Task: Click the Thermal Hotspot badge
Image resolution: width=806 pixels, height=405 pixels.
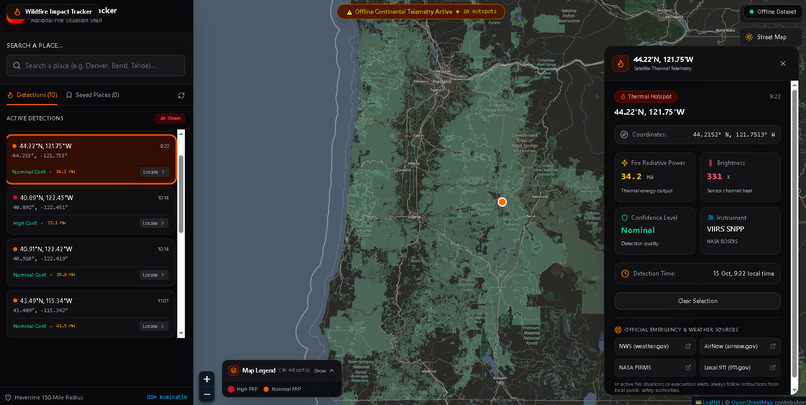Action: [646, 97]
